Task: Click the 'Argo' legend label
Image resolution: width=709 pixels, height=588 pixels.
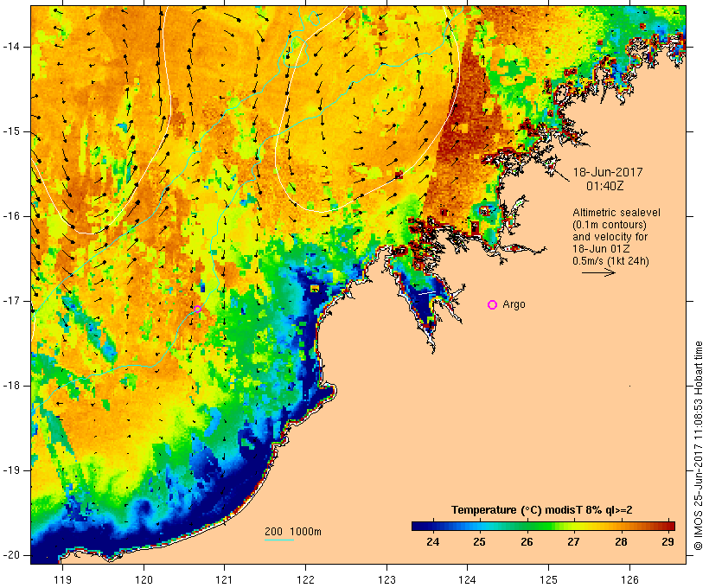Action: 514,304
